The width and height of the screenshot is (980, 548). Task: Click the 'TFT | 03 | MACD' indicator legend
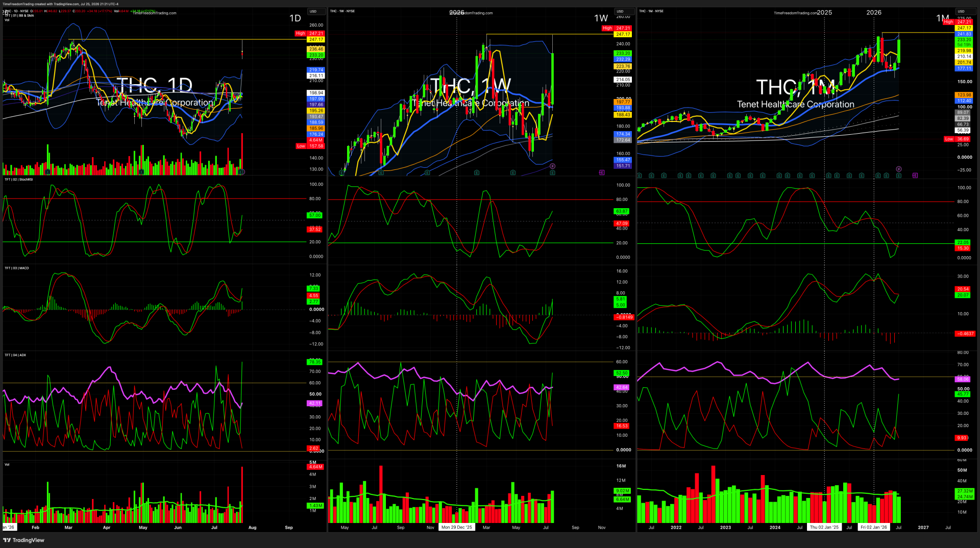pos(17,268)
